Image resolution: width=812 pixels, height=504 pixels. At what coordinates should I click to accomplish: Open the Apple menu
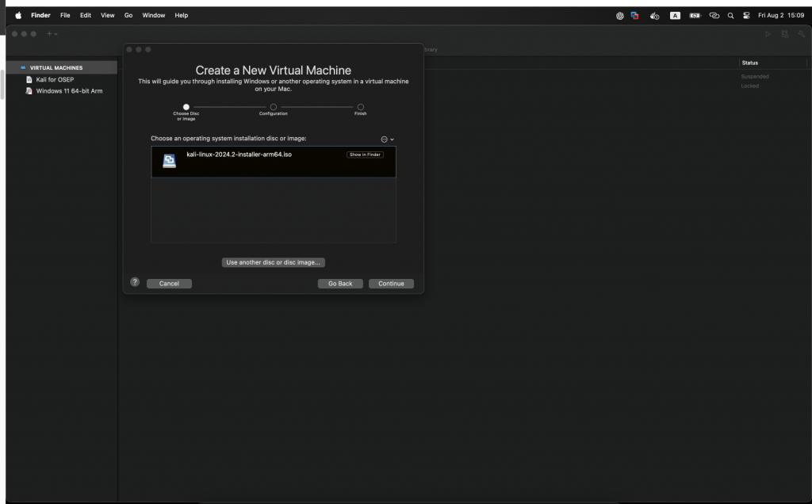[18, 16]
